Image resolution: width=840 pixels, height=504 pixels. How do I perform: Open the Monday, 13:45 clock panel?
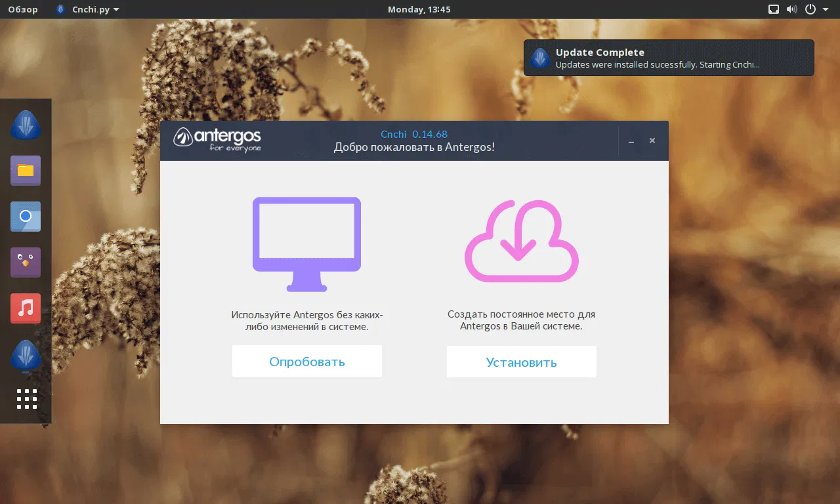pyautogui.click(x=419, y=10)
